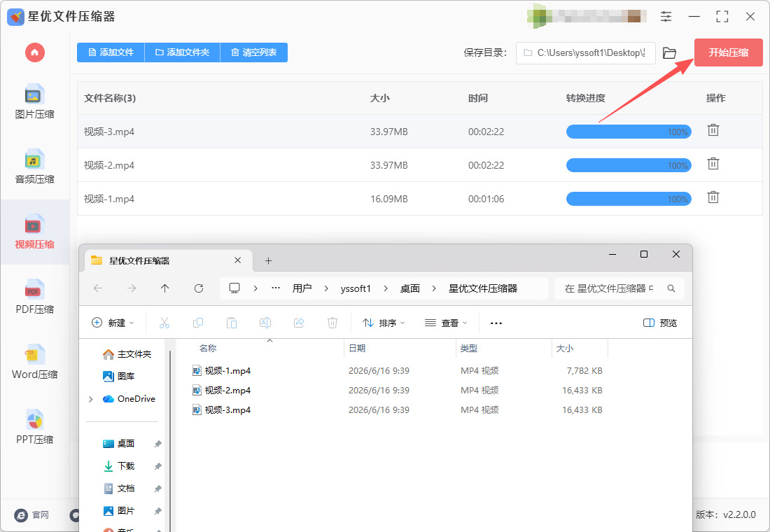This screenshot has height=532, width=770.
Task: Select 音频压缩 audio compression in sidebar
Action: click(x=34, y=167)
